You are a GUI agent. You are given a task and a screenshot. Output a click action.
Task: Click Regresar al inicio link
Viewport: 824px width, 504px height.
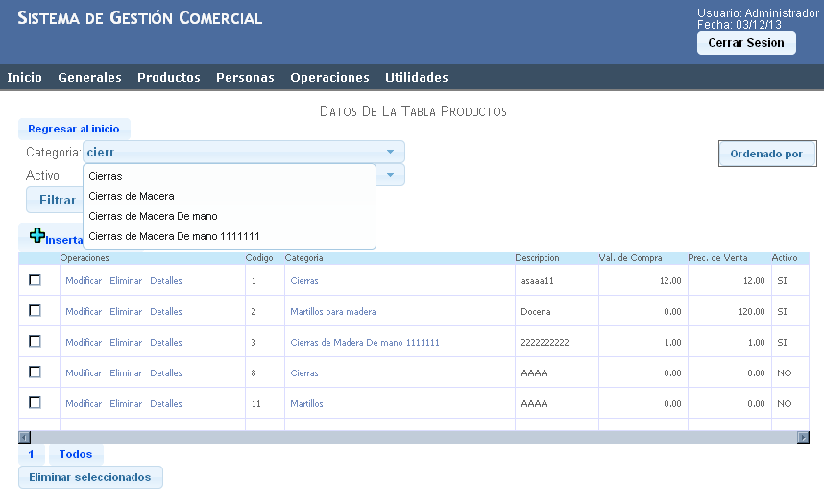pyautogui.click(x=74, y=129)
